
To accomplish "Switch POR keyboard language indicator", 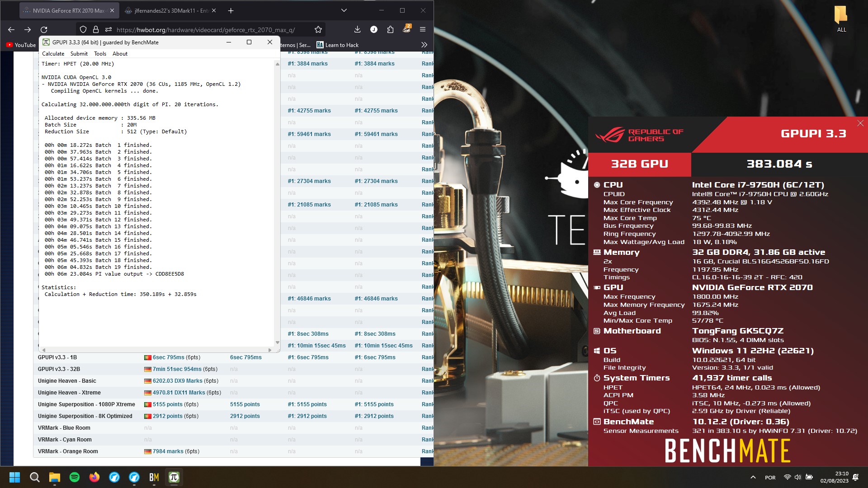I will click(x=770, y=478).
